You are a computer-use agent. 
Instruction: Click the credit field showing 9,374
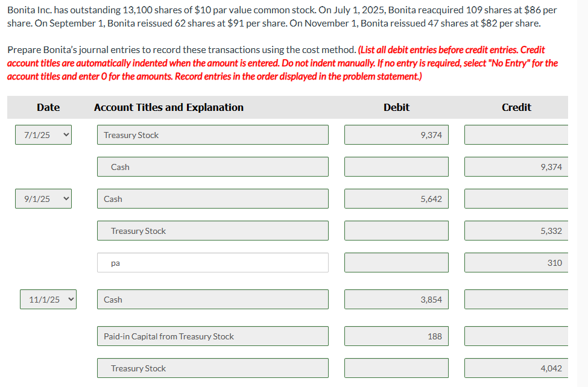[516, 166]
